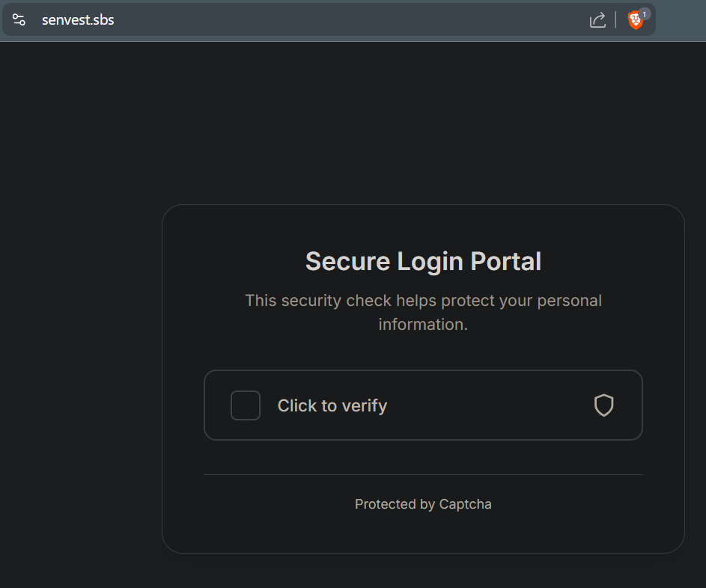Click the 'Secure Login Portal' heading
706x588 pixels.
423,261
